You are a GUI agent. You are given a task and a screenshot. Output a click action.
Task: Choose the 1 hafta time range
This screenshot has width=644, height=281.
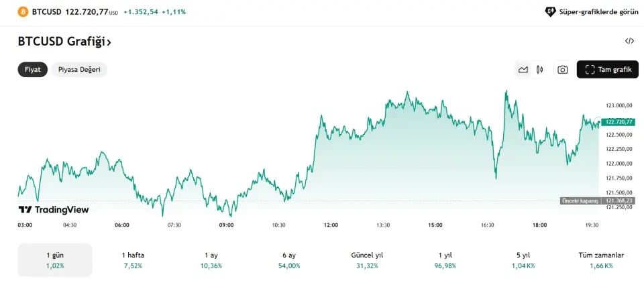133,260
